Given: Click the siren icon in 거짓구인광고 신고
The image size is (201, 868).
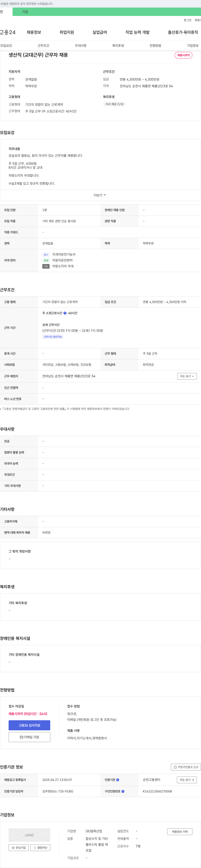Looking at the screenshot, I should click(x=175, y=767).
